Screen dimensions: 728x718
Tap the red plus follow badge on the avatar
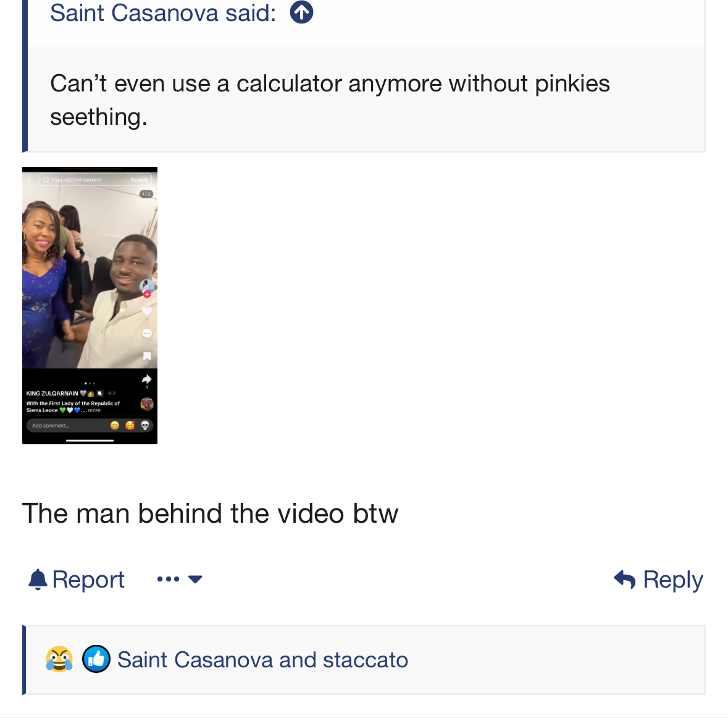(x=147, y=295)
